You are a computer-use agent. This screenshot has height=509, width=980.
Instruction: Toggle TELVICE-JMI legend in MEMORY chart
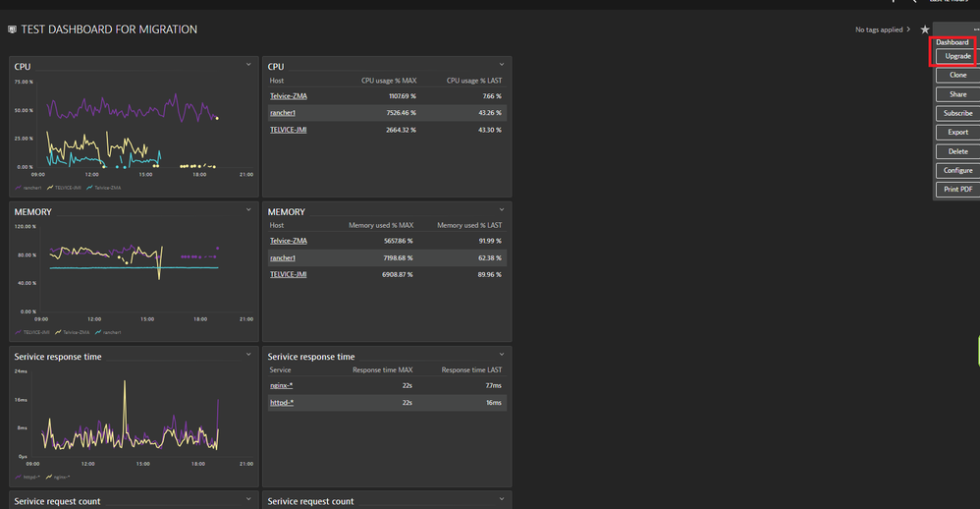click(31, 332)
